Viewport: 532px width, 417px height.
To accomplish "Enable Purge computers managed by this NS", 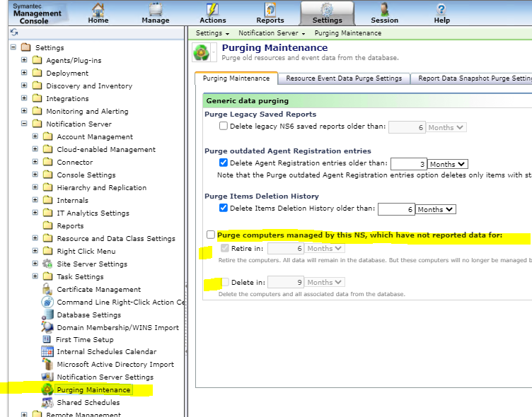I will pyautogui.click(x=211, y=235).
